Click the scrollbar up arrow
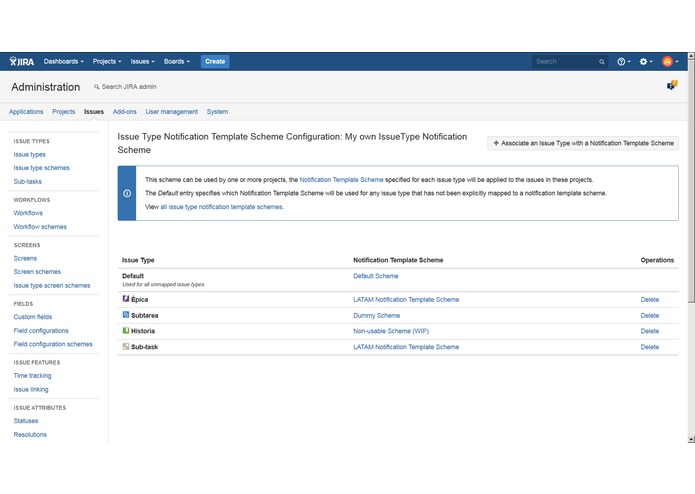695x494 pixels. tap(691, 56)
